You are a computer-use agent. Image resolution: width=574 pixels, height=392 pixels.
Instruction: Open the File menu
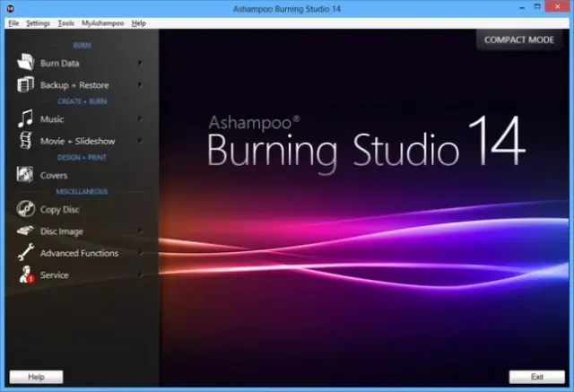tap(13, 22)
